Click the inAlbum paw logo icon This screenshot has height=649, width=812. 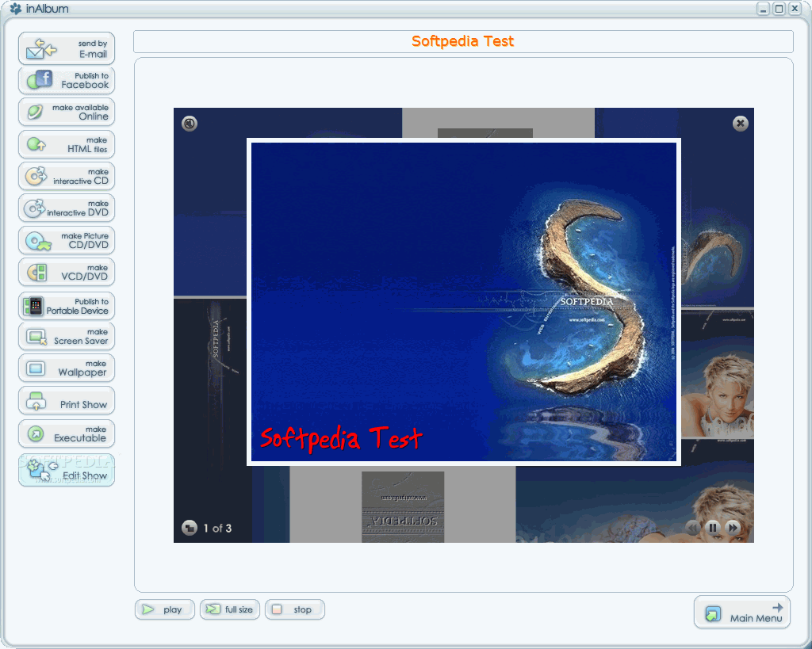click(x=16, y=9)
